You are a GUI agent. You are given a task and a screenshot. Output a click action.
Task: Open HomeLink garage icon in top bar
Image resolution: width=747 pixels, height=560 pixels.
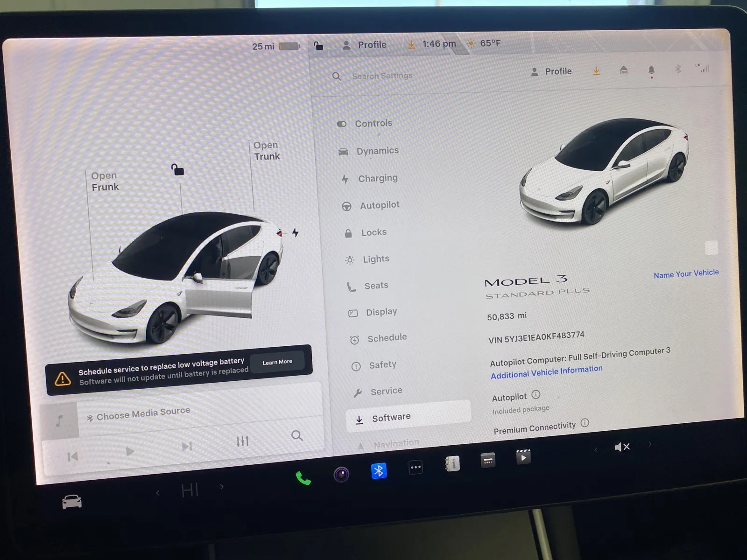click(x=623, y=70)
